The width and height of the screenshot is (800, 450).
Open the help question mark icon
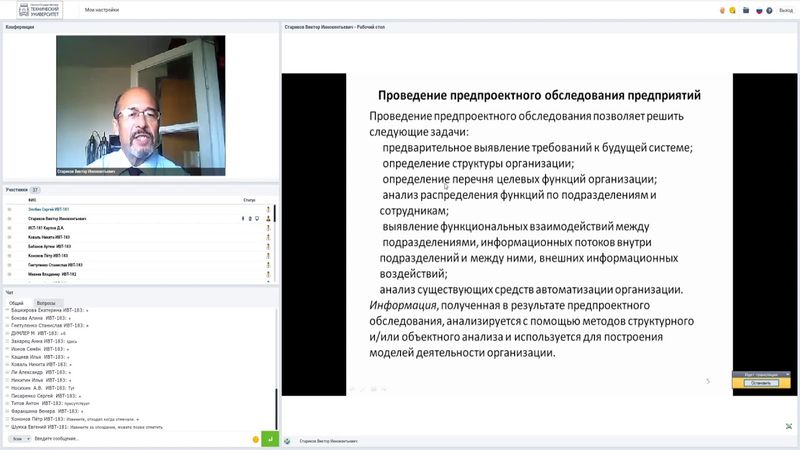coord(769,10)
